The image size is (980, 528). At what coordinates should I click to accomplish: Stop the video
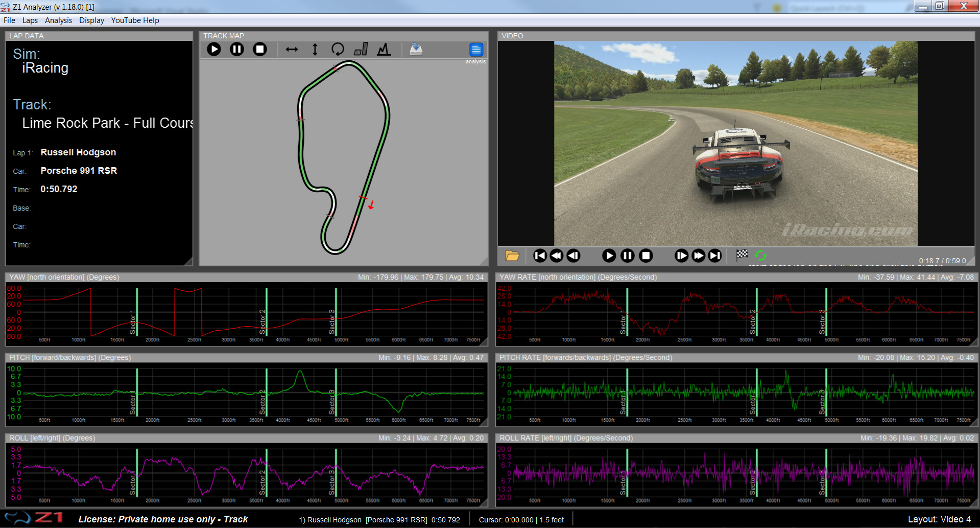(x=646, y=256)
